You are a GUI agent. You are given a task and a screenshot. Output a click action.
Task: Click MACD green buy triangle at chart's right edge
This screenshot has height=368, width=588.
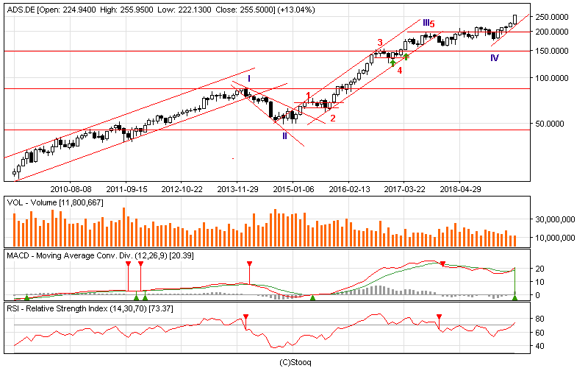(x=515, y=298)
